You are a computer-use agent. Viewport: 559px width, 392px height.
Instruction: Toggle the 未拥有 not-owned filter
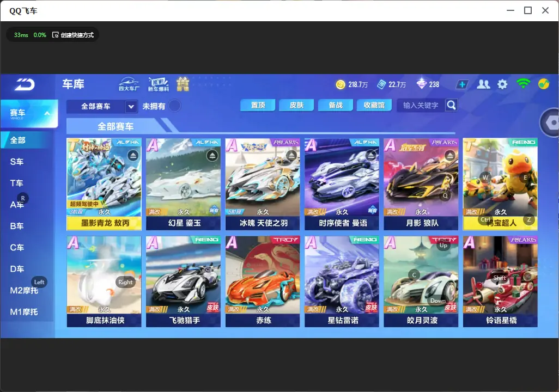pos(175,106)
